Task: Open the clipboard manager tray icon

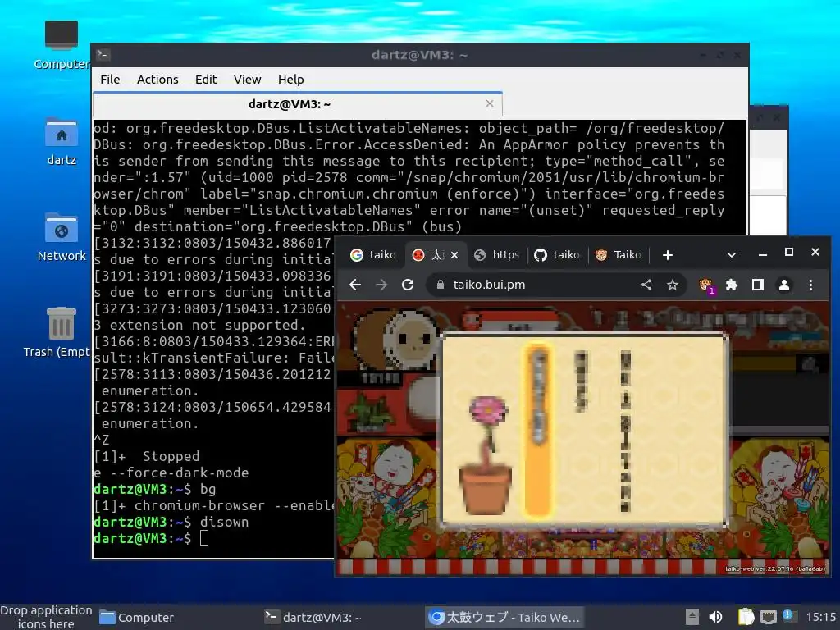Action: (746, 617)
